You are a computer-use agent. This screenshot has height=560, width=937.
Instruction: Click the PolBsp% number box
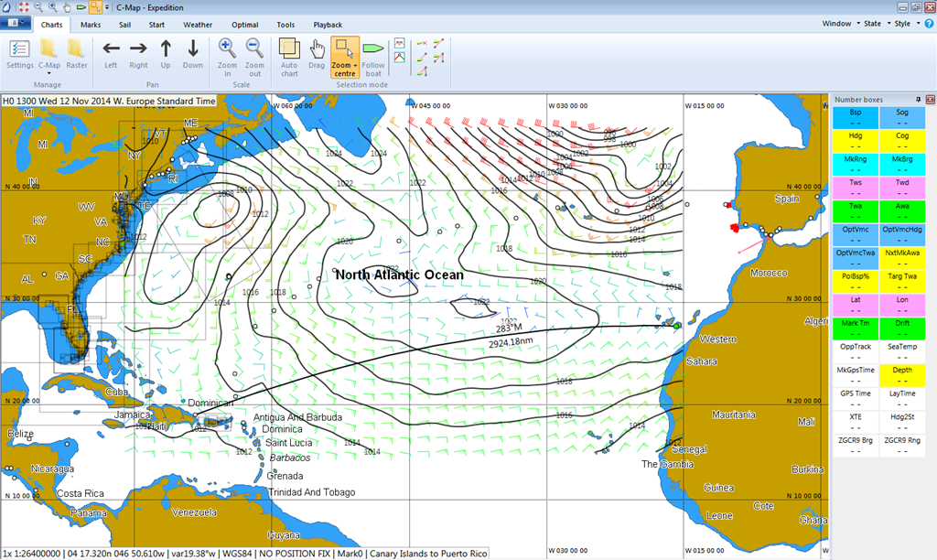[856, 281]
